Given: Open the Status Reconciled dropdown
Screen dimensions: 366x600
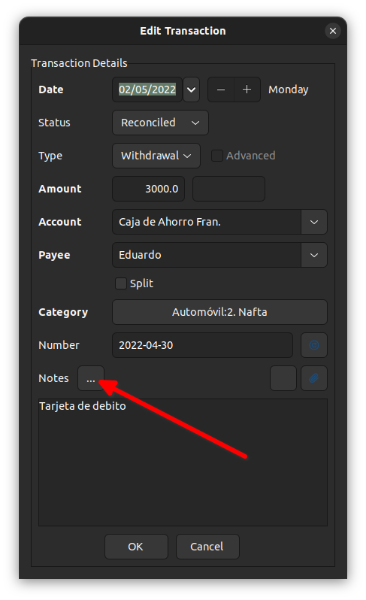Looking at the screenshot, I should pyautogui.click(x=160, y=123).
